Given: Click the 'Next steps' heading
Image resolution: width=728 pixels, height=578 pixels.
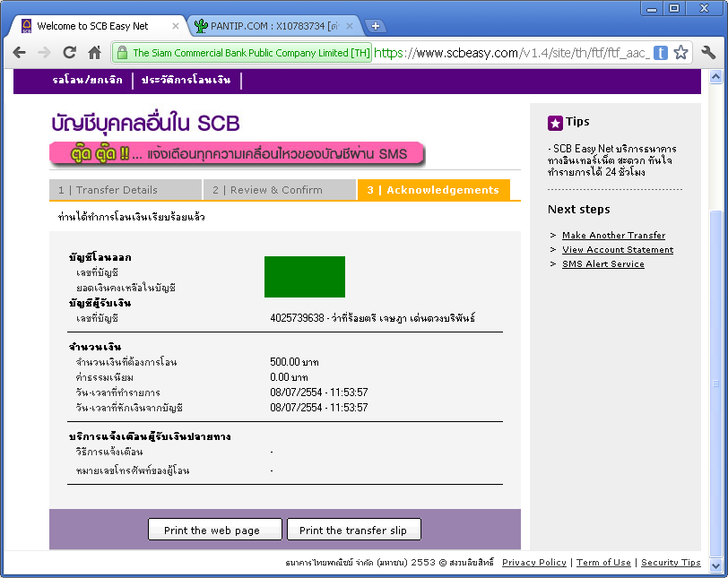Looking at the screenshot, I should point(579,209).
